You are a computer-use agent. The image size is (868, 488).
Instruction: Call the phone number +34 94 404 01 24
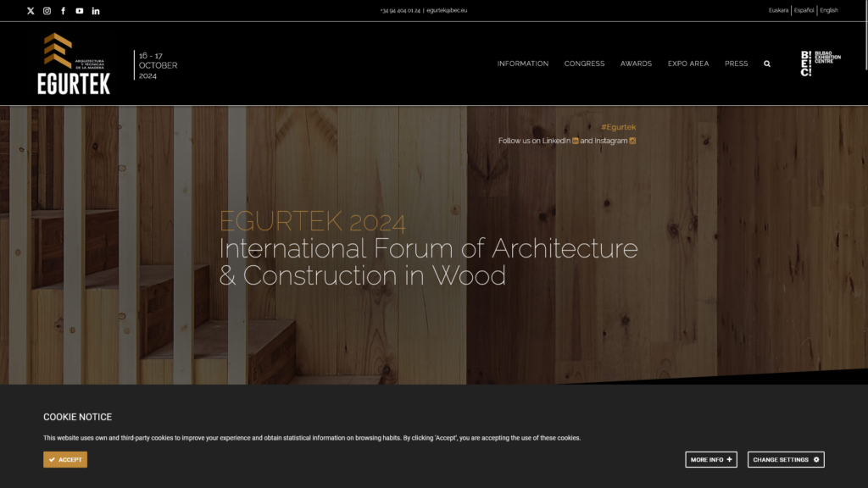(400, 10)
